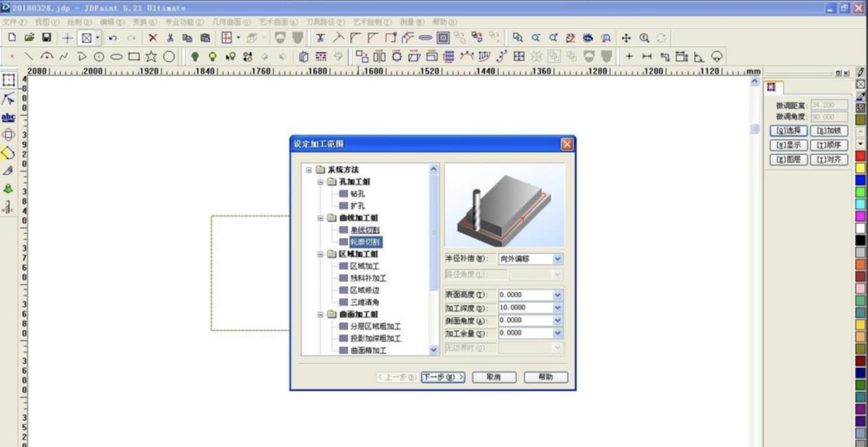The height and width of the screenshot is (447, 868).
Task: Click the 选择 button in right panel
Action: (x=788, y=131)
